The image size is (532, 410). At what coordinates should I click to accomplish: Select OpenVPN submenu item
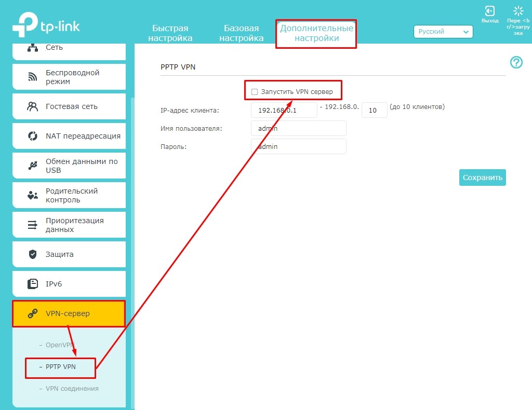[60, 345]
